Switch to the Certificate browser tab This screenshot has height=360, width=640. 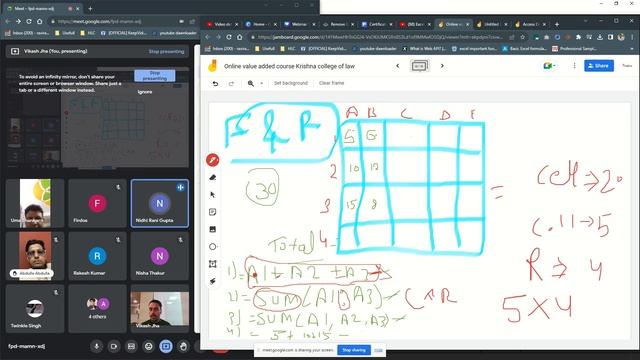(x=377, y=24)
